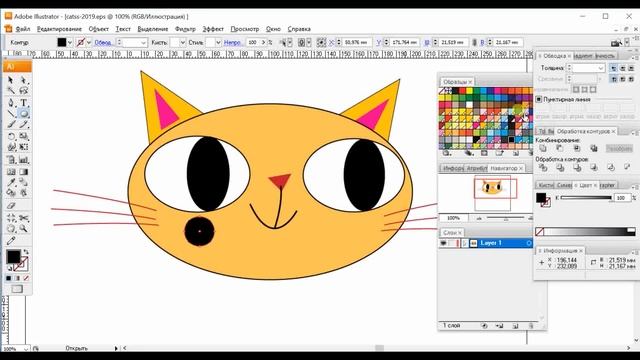Viewport: 640px width, 360px height.
Task: Click the swap fill and stroke arrow
Action: point(26,252)
